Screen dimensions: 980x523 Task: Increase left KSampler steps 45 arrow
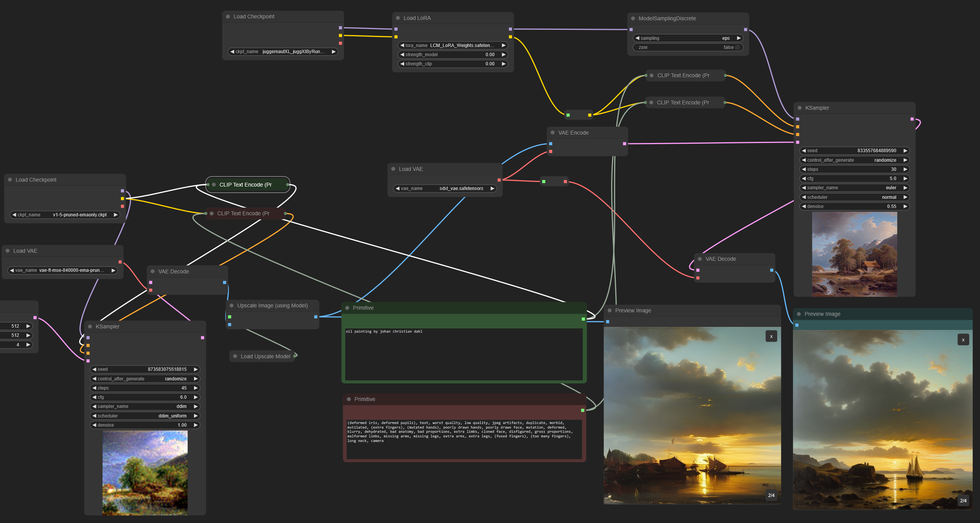tap(196, 388)
